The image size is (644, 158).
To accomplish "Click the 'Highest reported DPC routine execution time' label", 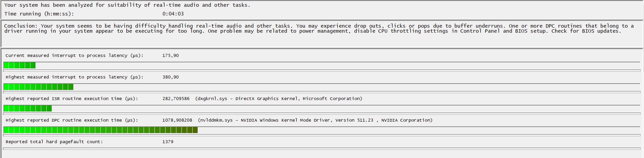I will [72, 120].
